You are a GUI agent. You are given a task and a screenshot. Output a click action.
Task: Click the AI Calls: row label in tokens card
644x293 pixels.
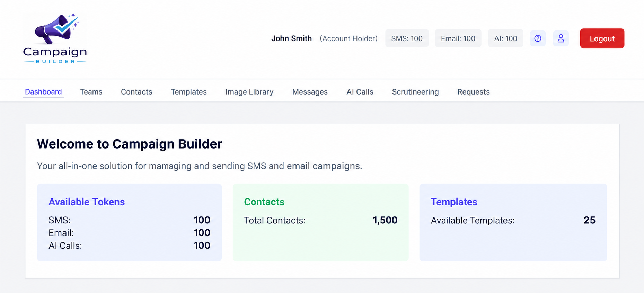click(x=65, y=246)
